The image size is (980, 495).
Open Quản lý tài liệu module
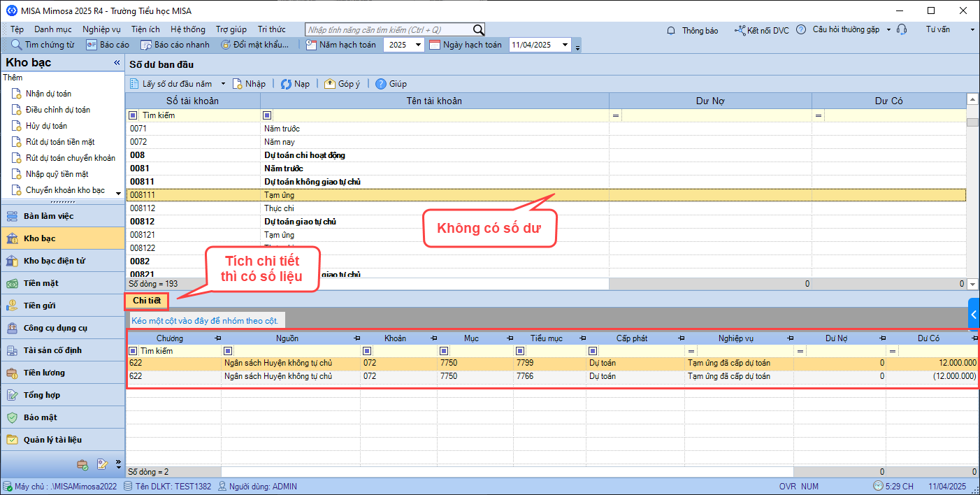pyautogui.click(x=62, y=440)
